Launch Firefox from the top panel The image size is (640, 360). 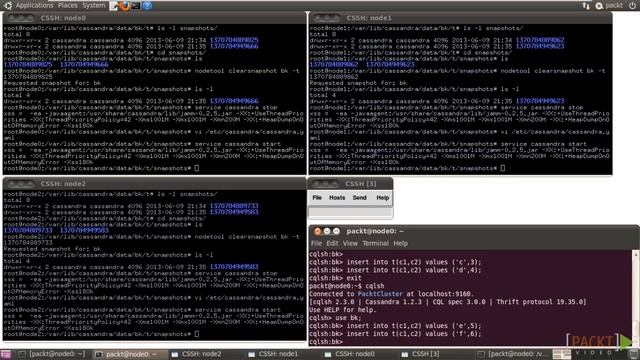tap(124, 6)
